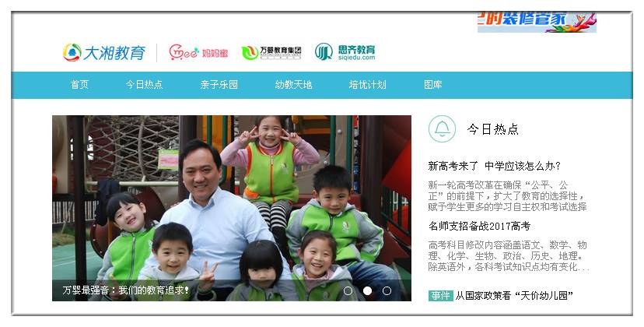This screenshot has height=327, width=644.
Task: Click the green 事件 tag label
Action: tap(440, 296)
